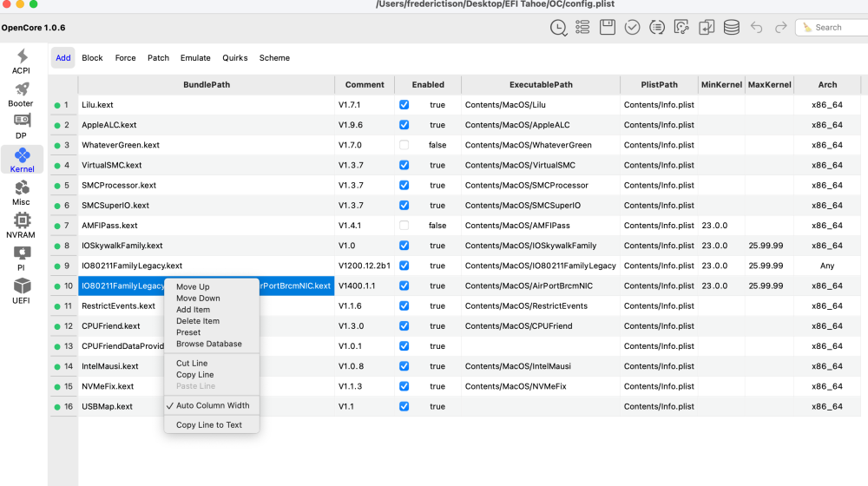Click the Any arch cell in row 9
The height and width of the screenshot is (486, 868).
827,266
